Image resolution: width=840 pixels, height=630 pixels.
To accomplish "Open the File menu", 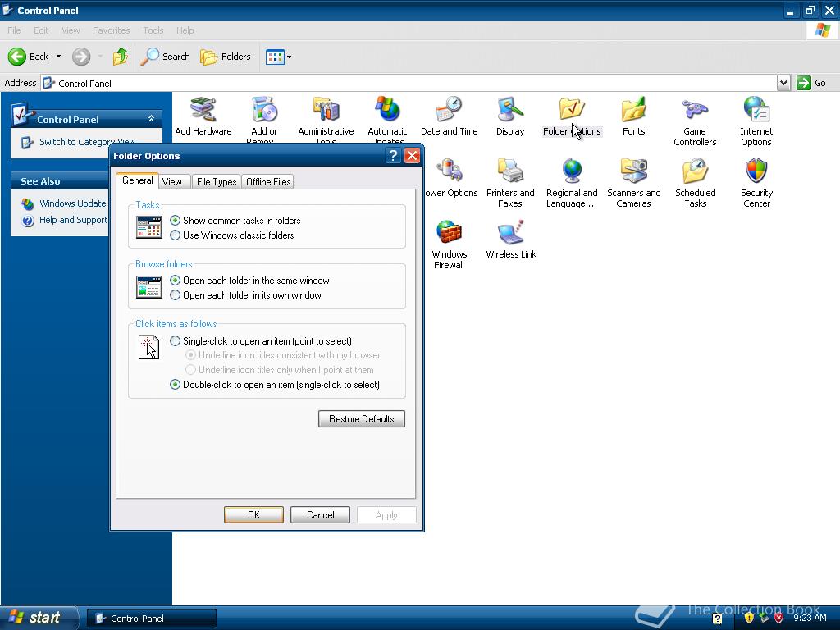I will click(x=15, y=30).
